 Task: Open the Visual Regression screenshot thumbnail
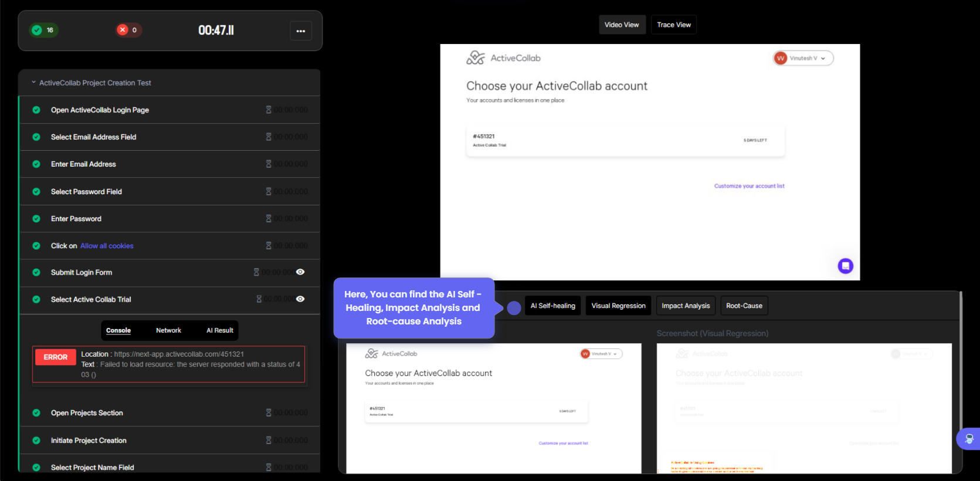(x=803, y=408)
